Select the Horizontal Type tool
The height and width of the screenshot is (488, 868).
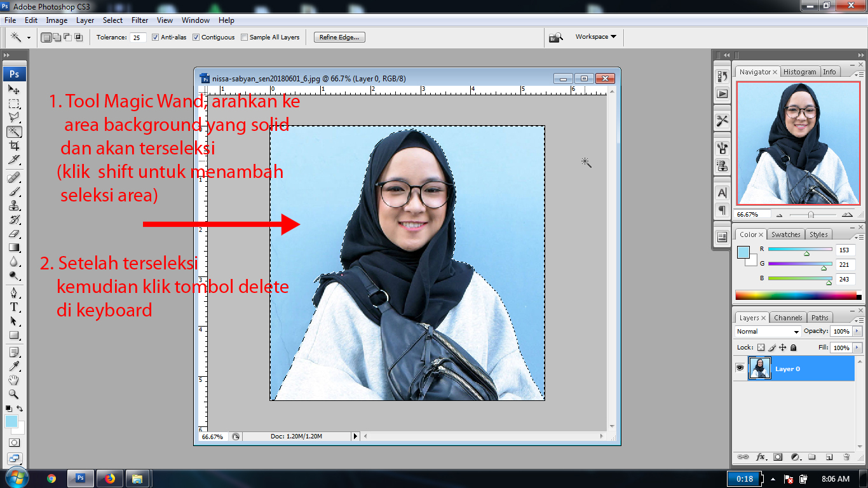(14, 307)
